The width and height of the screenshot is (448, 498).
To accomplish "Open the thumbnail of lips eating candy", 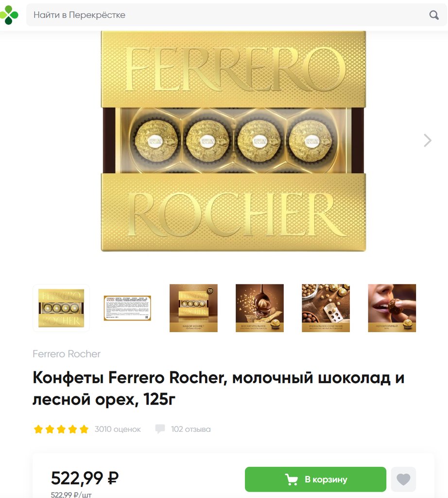I will pyautogui.click(x=392, y=308).
